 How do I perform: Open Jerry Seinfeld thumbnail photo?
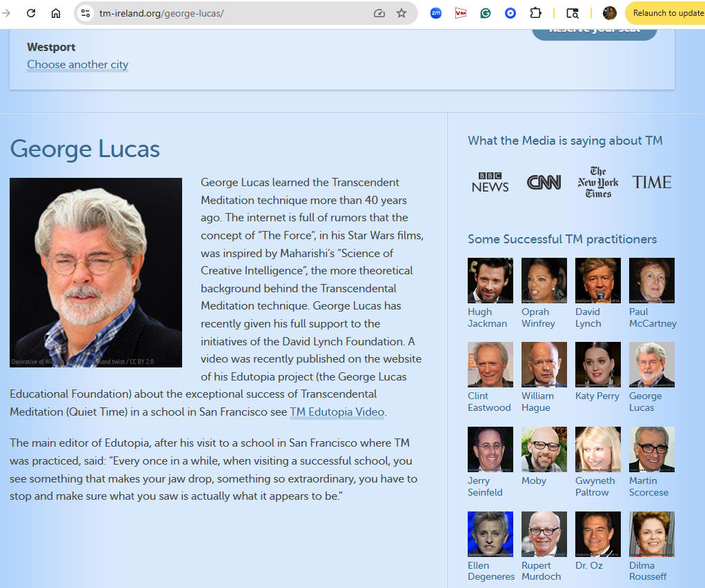point(490,449)
